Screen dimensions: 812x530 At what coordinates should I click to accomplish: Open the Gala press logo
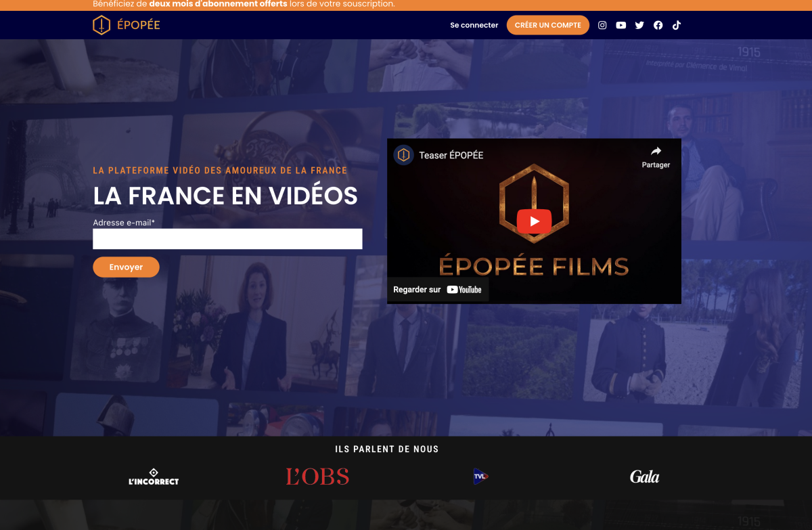coord(644,477)
